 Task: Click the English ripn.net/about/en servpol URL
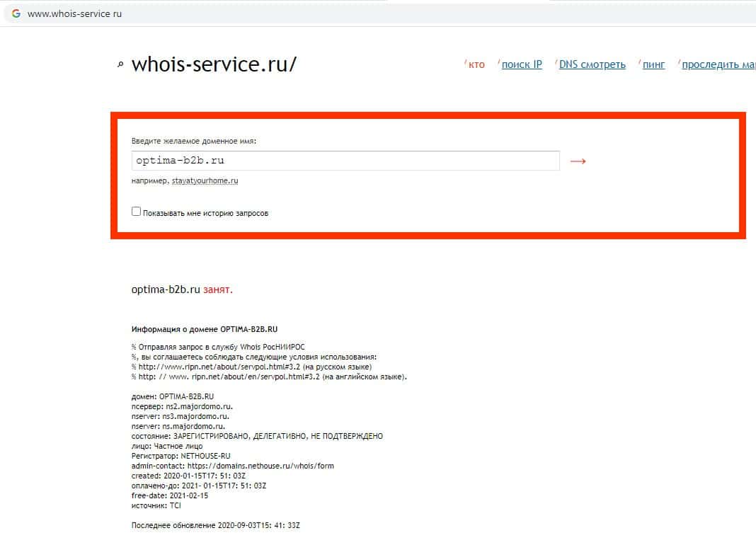click(269, 377)
